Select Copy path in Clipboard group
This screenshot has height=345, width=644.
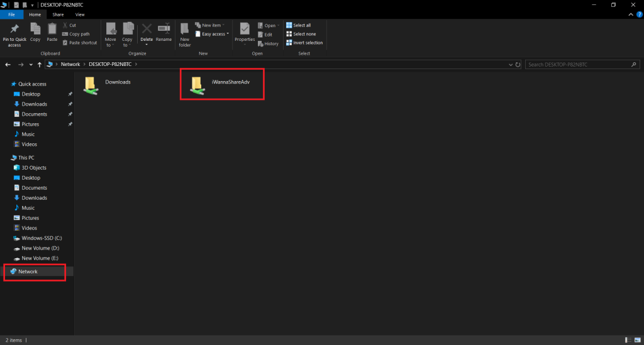pos(76,34)
